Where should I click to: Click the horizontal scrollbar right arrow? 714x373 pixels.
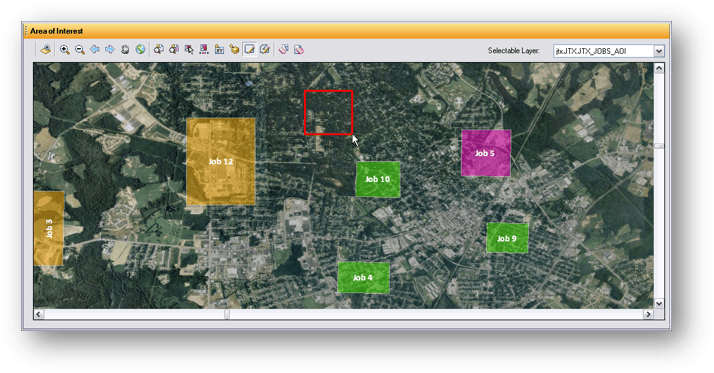pos(648,314)
